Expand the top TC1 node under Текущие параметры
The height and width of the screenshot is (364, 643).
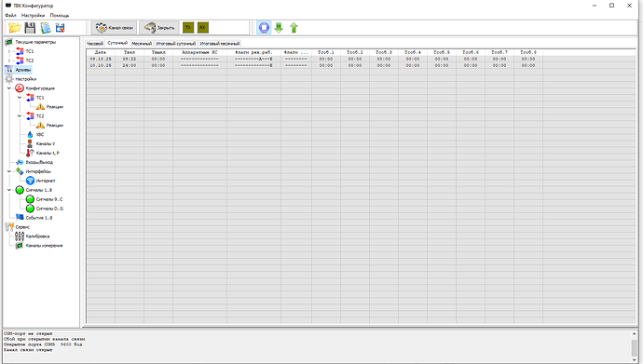(9, 51)
